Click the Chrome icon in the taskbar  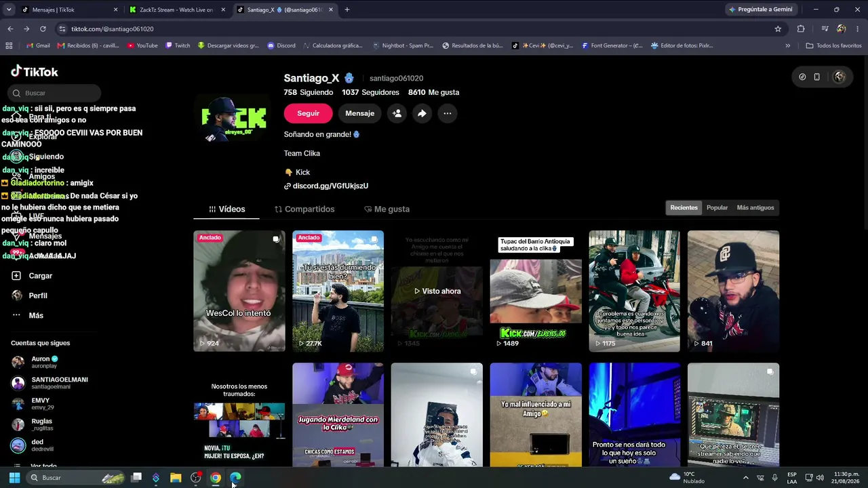pos(215,478)
